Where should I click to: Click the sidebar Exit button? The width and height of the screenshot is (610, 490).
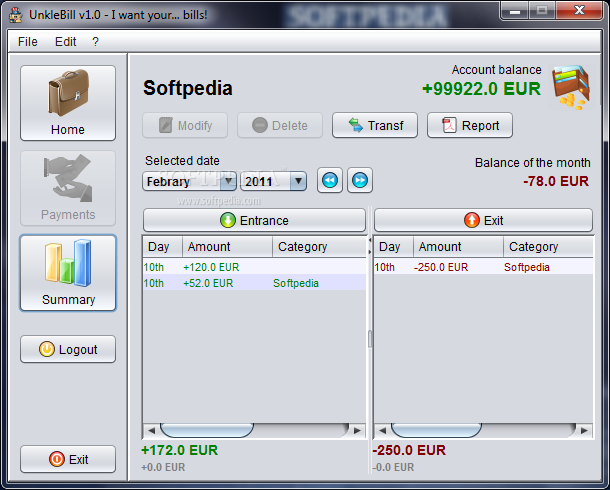(x=68, y=459)
